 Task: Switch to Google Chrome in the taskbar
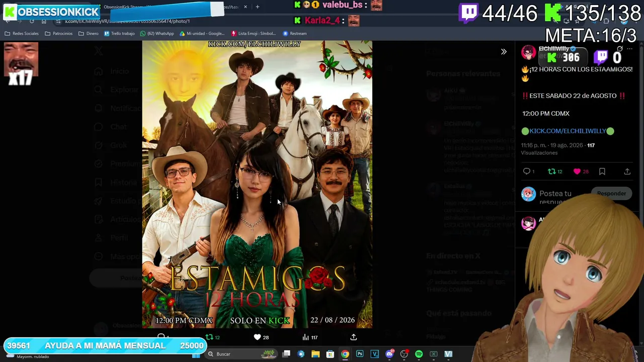click(345, 354)
